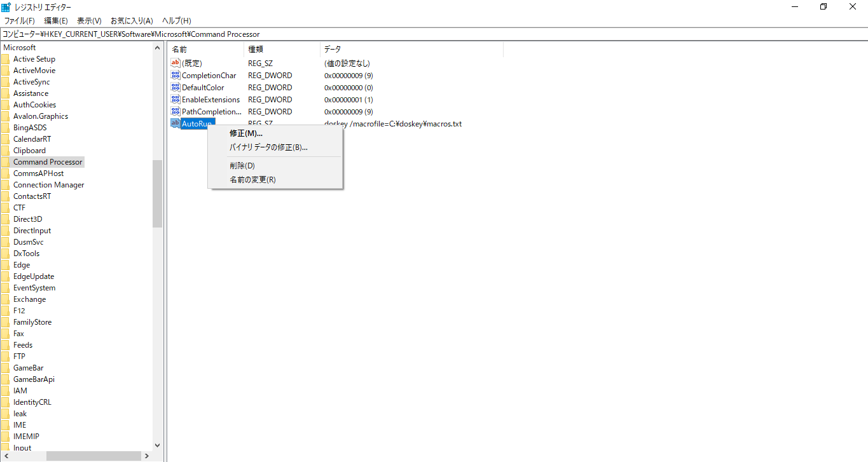The image size is (868, 462).
Task: Click the DWORD icon beside DefaultColor
Action: (x=176, y=87)
